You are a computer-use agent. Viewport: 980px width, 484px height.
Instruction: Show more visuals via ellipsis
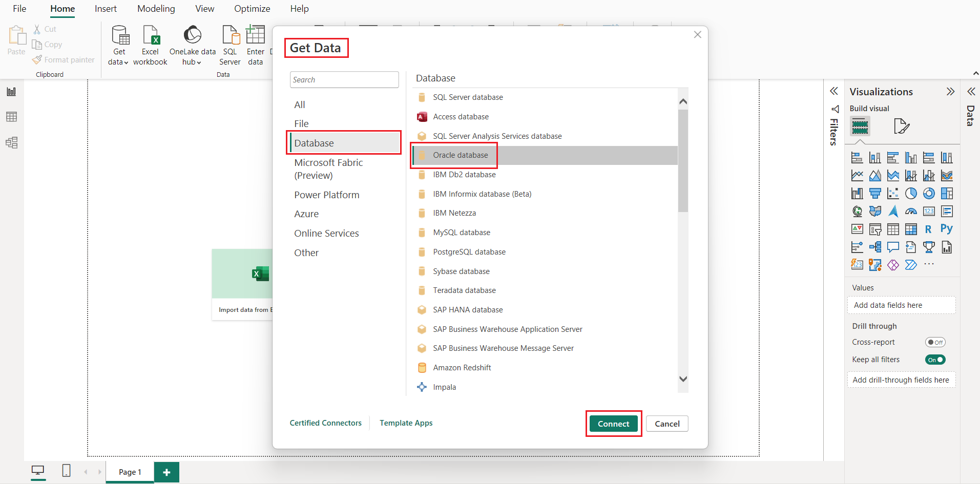929,264
